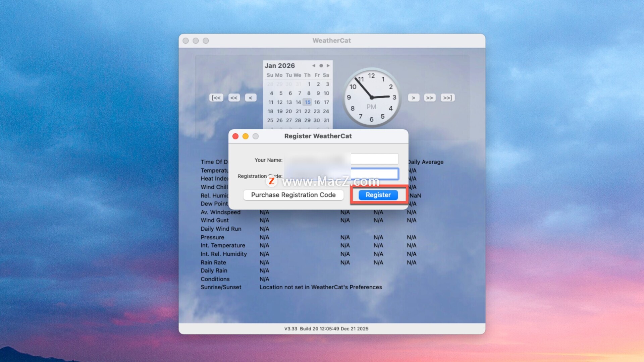Go to previous month in calendar
Screen dimensions: 644x362
pos(314,66)
